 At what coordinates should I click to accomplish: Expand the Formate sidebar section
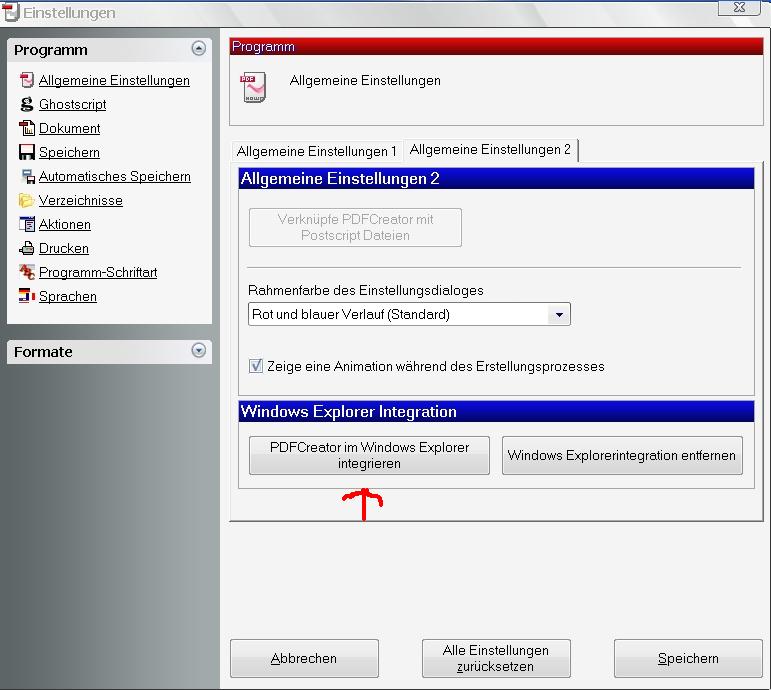click(x=199, y=350)
